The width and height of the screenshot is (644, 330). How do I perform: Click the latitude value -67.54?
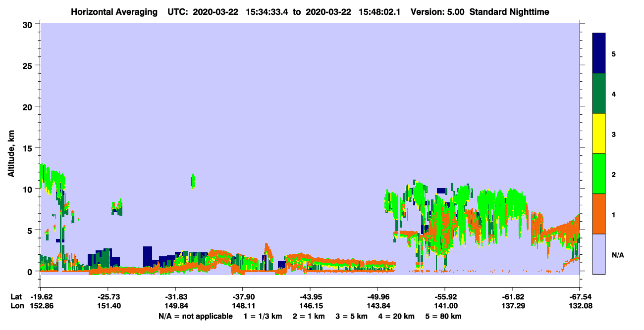[x=580, y=297]
